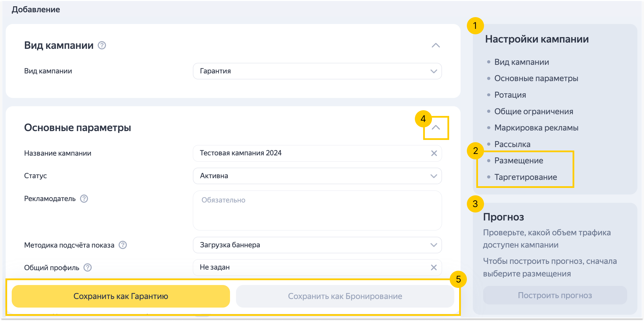Open the Статус dropdown showing Активна
This screenshot has height=321, width=644.
point(317,176)
